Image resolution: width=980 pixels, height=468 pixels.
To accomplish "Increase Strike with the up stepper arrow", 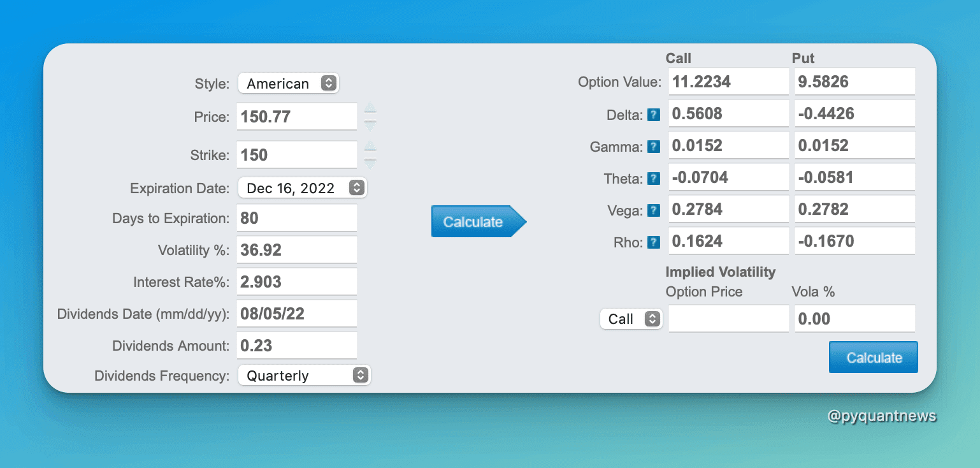I will 370,147.
